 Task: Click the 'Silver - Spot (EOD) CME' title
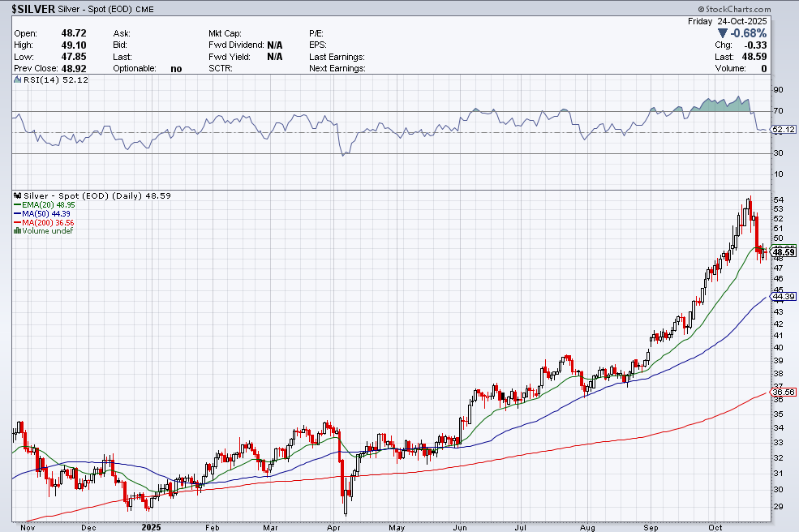click(105, 9)
